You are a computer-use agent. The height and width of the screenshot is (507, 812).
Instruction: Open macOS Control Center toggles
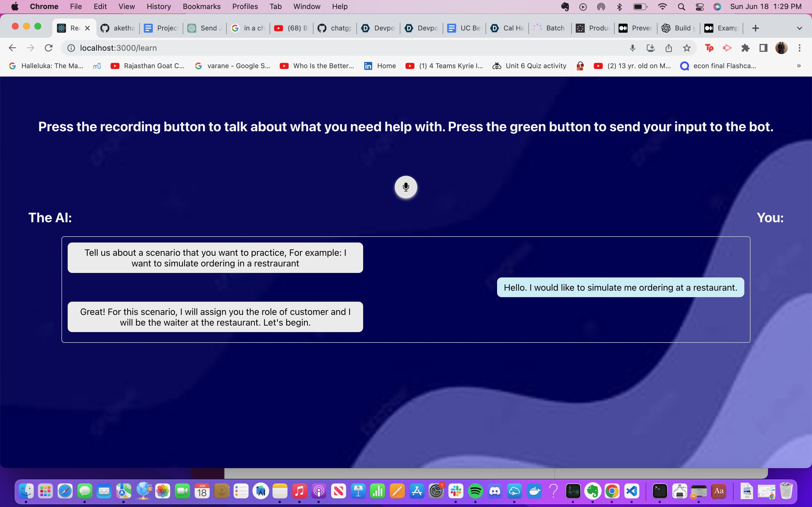pyautogui.click(x=700, y=7)
